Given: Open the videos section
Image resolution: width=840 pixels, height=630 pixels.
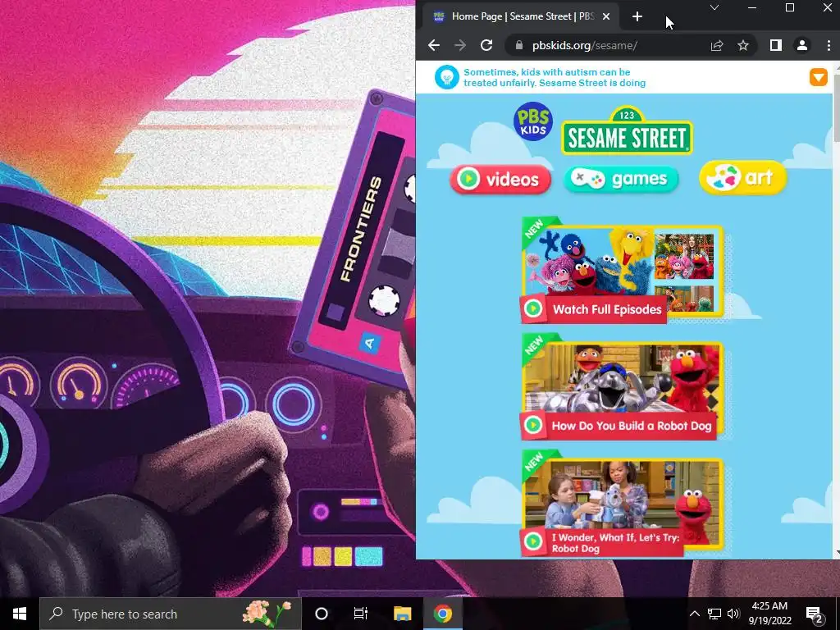Looking at the screenshot, I should click(x=500, y=178).
